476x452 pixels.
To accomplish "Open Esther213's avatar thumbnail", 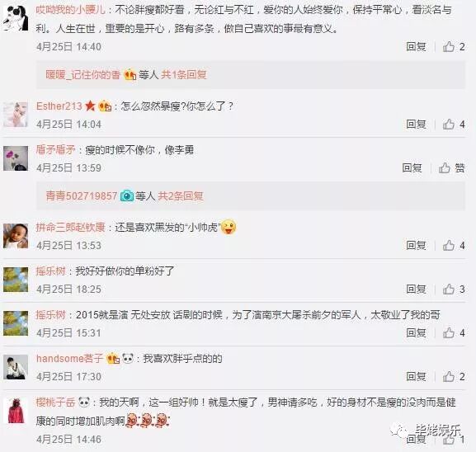I will point(16,115).
